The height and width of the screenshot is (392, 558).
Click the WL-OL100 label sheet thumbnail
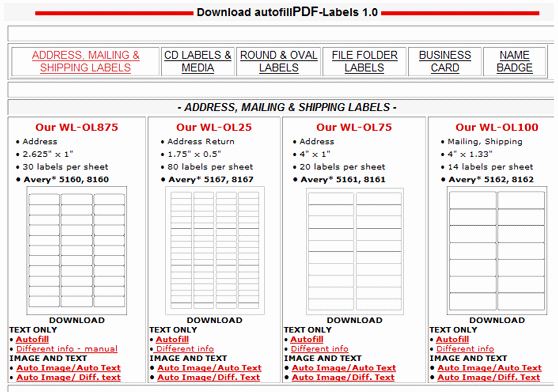click(x=497, y=250)
